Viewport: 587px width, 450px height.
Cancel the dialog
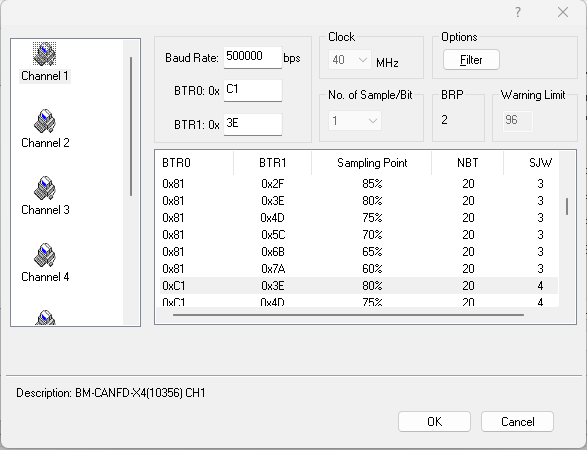click(517, 422)
